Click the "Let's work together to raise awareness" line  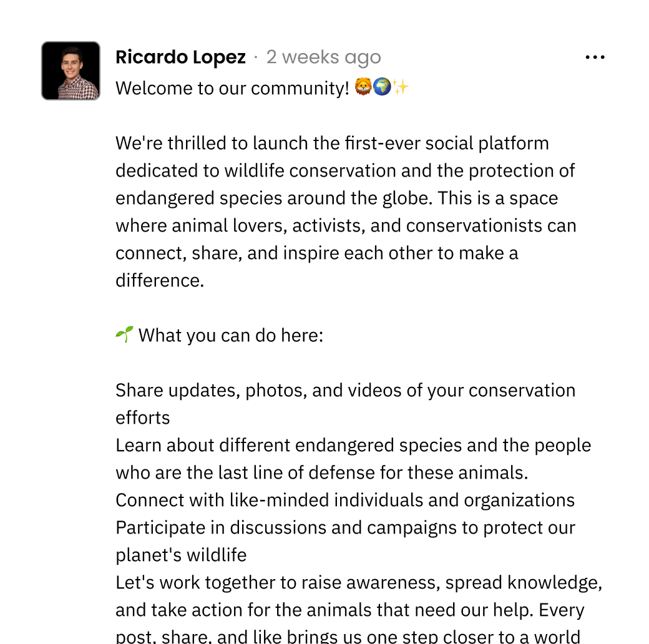[359, 582]
